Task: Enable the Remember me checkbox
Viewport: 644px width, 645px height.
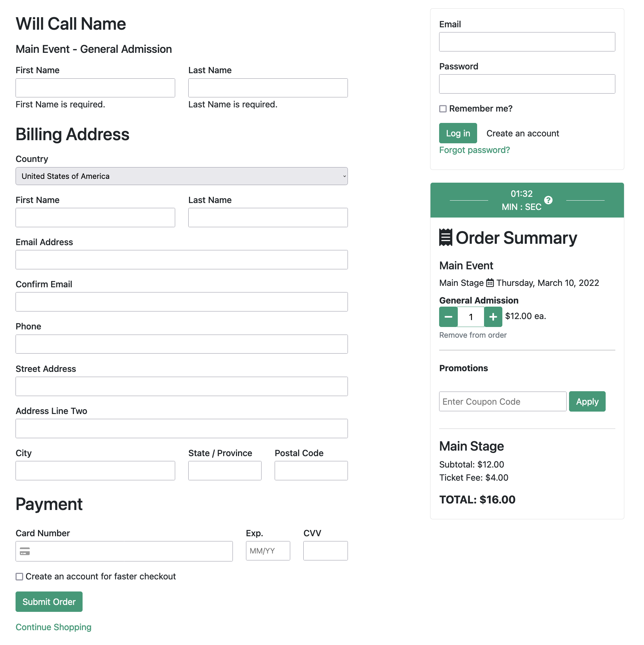Action: pyautogui.click(x=443, y=109)
